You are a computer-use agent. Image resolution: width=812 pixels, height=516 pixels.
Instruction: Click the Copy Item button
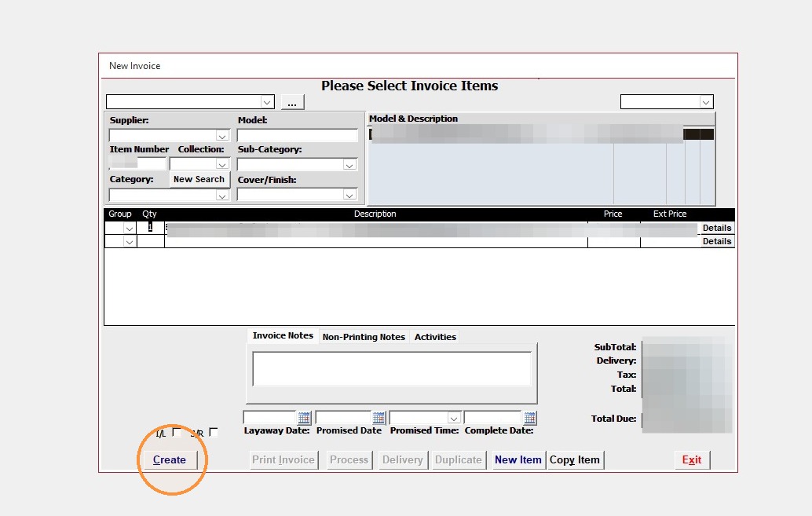575,459
